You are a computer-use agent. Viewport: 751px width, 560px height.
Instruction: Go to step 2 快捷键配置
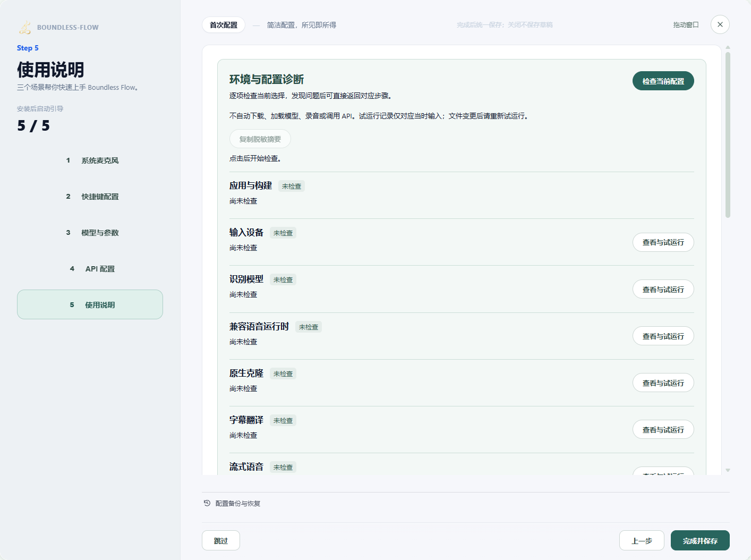pyautogui.click(x=90, y=197)
